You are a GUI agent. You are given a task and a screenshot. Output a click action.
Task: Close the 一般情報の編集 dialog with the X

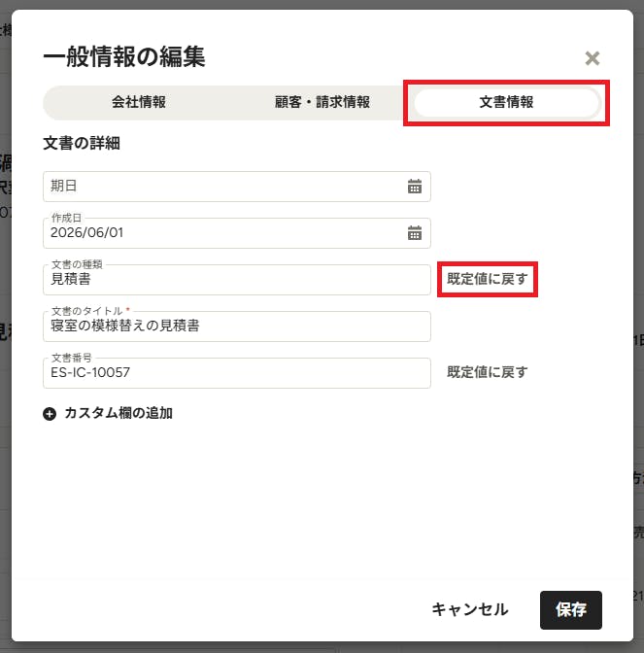click(x=592, y=58)
